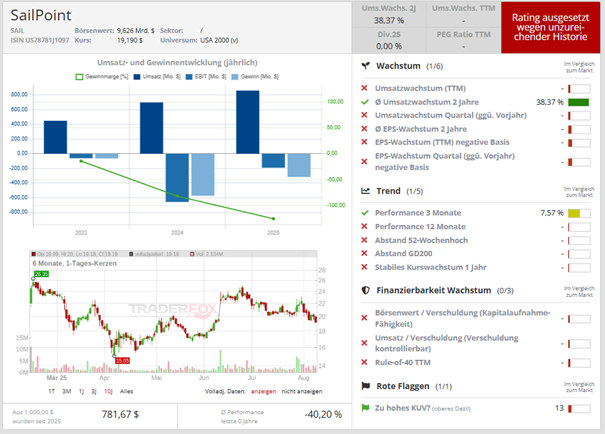Screen dimensions: 605x434
Task: Click the green check beside Ø Umsatzwachstum 2 Jahre
Action: tap(365, 102)
